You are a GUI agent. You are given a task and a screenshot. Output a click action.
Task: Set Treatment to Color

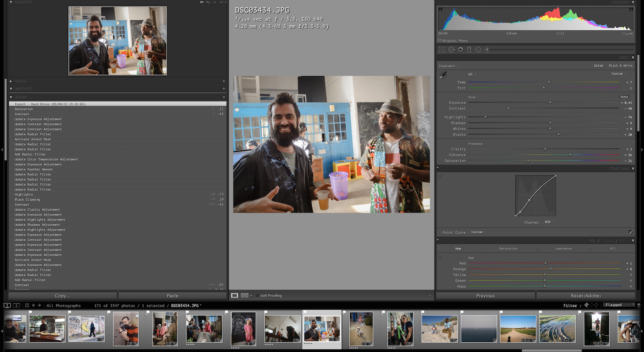tap(599, 66)
